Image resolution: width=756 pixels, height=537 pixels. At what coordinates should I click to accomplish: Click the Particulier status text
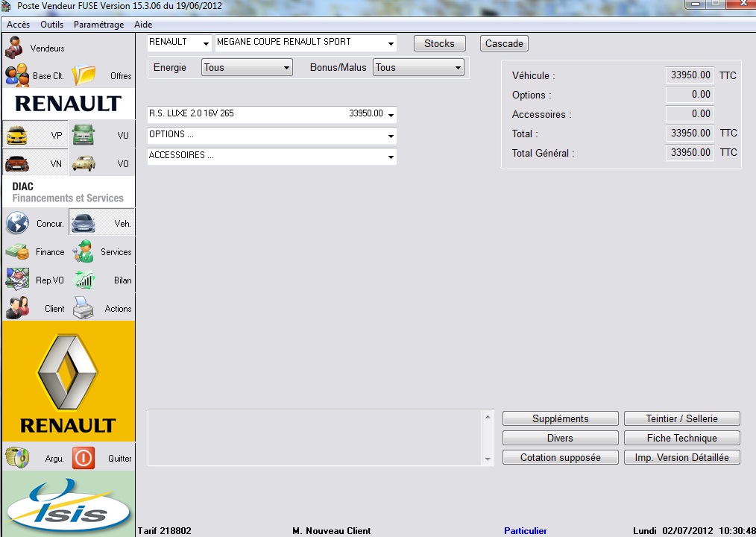[525, 531]
